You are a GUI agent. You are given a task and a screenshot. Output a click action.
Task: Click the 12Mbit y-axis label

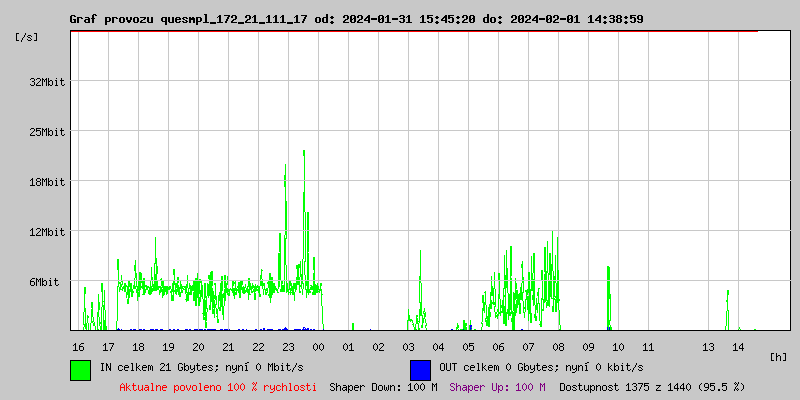(47, 232)
